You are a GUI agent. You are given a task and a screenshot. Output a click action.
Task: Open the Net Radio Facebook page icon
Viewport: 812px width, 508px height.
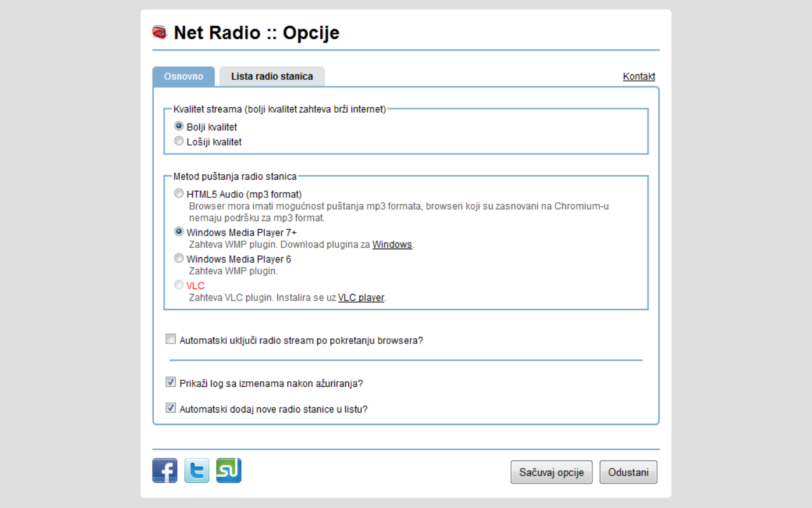[164, 471]
